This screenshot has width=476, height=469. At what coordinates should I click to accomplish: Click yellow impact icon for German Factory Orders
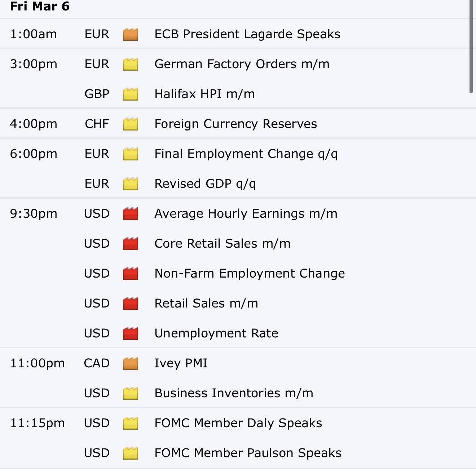coord(131,64)
